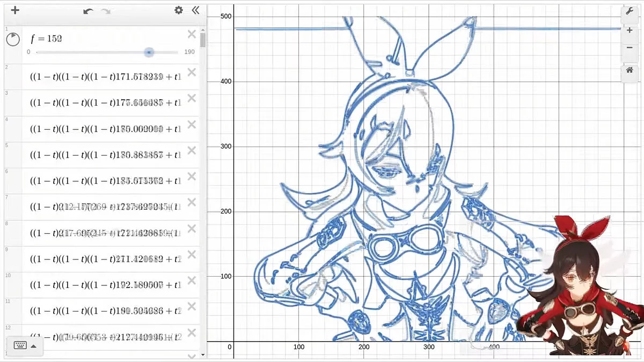
Task: Delete expression row 4
Action: [192, 124]
